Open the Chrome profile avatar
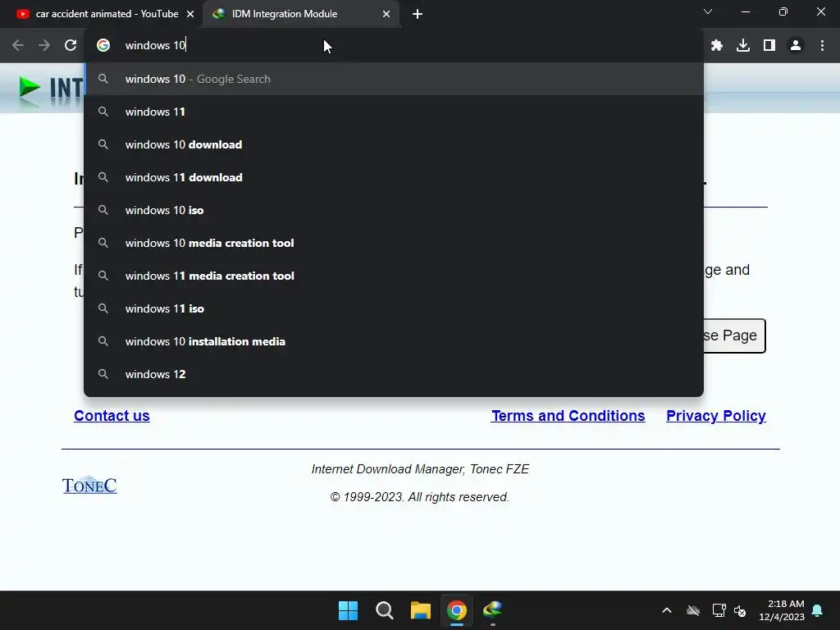Image resolution: width=840 pixels, height=630 pixels. (x=796, y=46)
